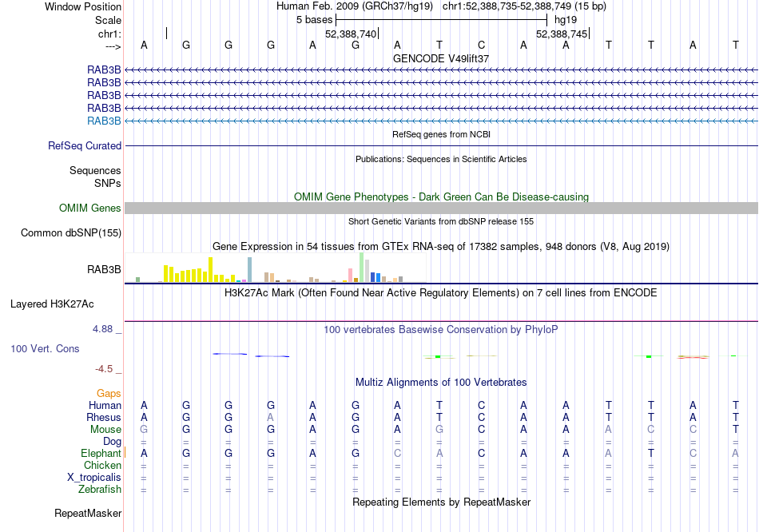Click the Zebrafish alignment row label
Image resolution: width=759 pixels, height=532 pixels.
(100, 490)
